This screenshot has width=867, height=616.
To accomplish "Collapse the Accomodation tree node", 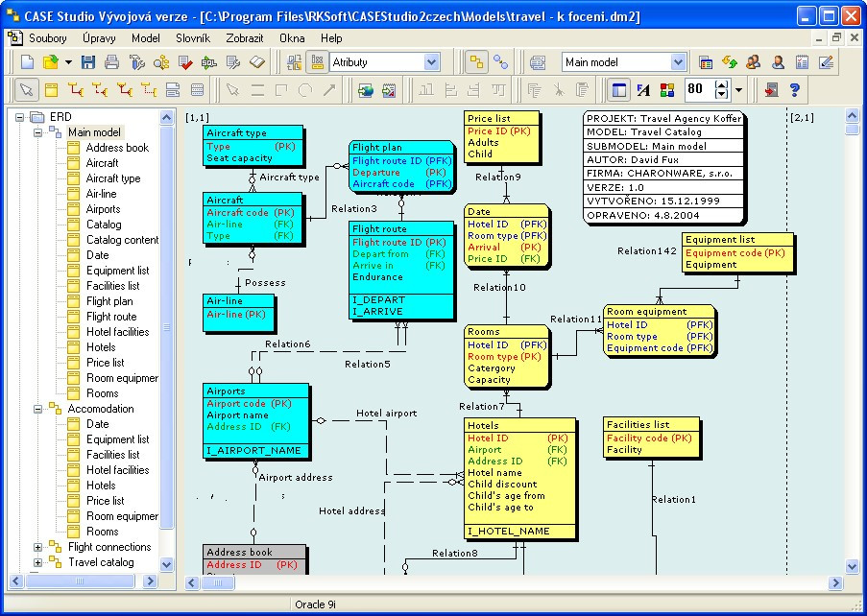I will coord(37,410).
